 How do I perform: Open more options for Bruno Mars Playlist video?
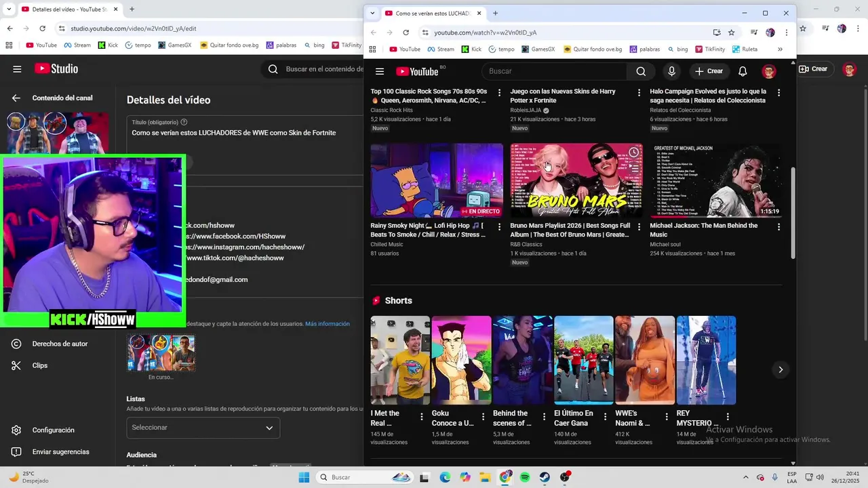639,227
